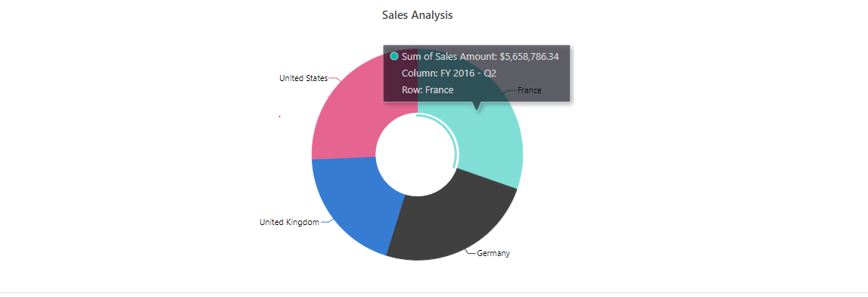868x297 pixels.
Task: Click tooltip's Sum of Sales Amount value
Action: (529, 56)
